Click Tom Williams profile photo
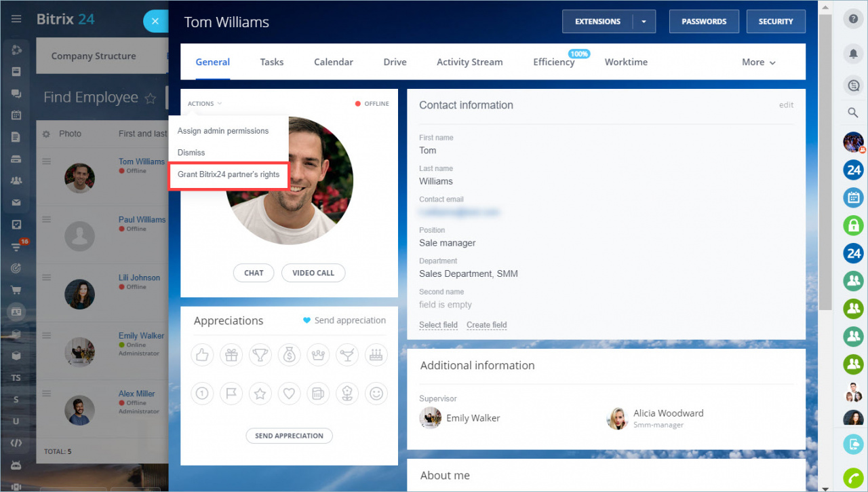The width and height of the screenshot is (868, 492). 290,181
